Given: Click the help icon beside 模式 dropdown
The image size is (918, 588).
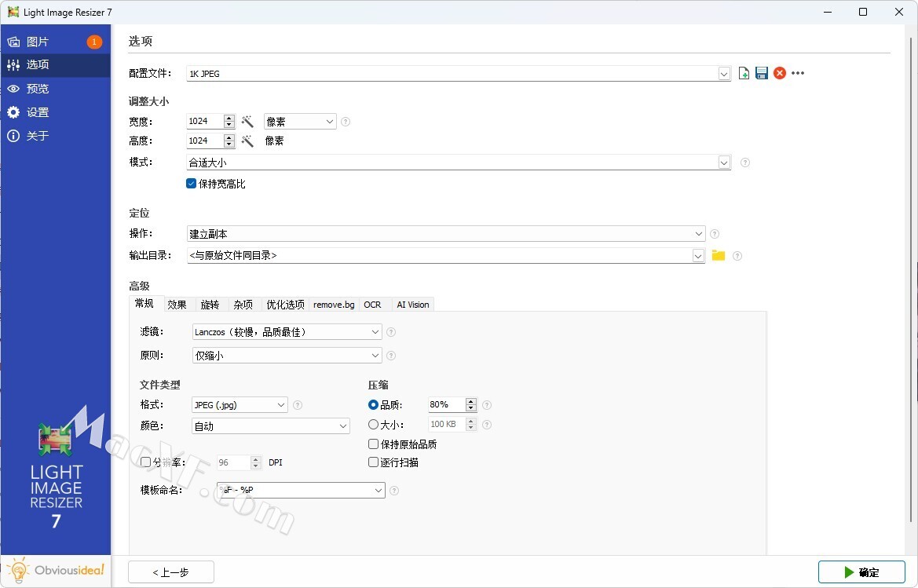Looking at the screenshot, I should pos(745,163).
